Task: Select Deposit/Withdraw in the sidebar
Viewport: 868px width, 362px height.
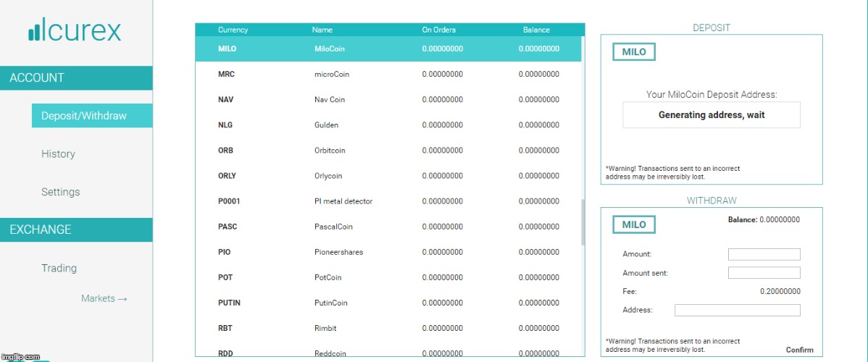Action: coord(92,116)
